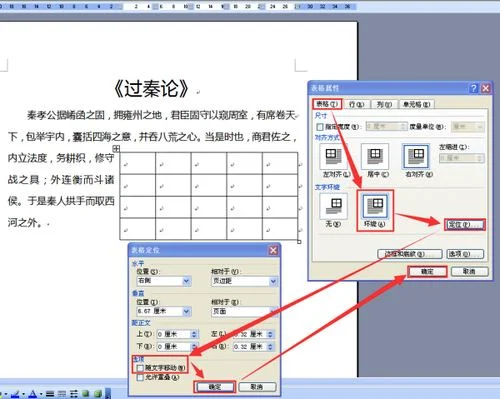This screenshot has height=399, width=500.
Task: Select right alignment 右对齐 table icon
Action: (416, 156)
